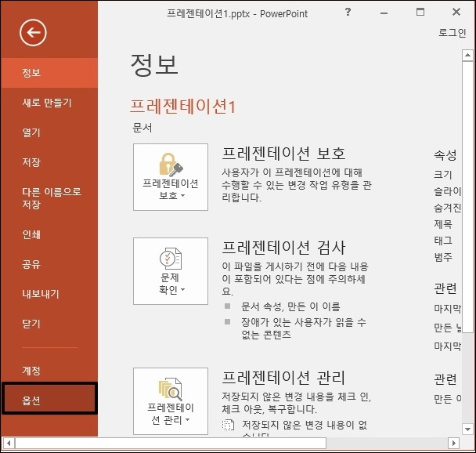476x453 pixels.
Task: Choose 다른 이름으로 저장 in the sidebar
Action: point(49,198)
